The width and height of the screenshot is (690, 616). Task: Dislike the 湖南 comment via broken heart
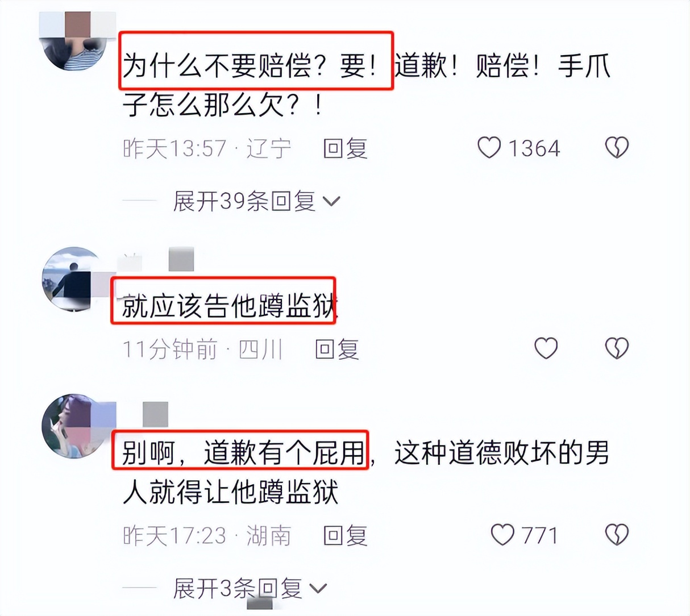(x=617, y=535)
